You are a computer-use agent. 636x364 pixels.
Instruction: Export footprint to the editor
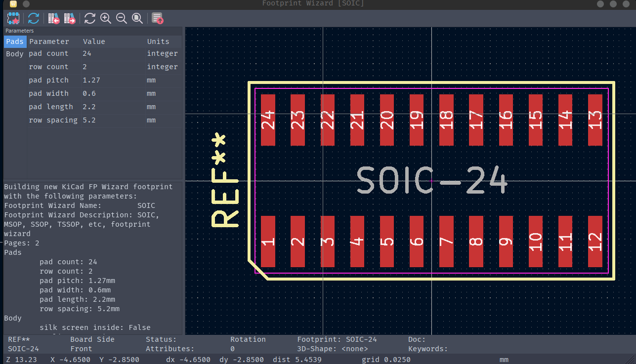tap(158, 19)
